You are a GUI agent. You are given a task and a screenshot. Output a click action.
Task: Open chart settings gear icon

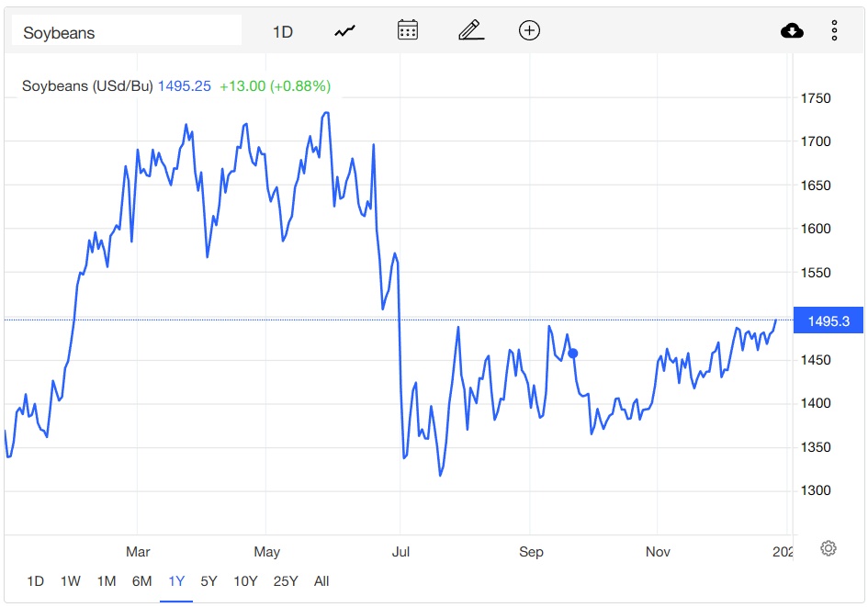829,549
